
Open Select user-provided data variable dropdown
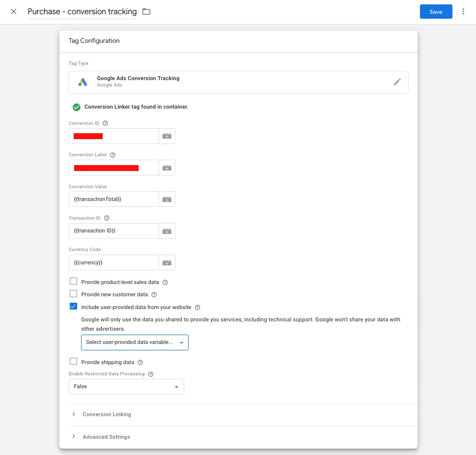tap(135, 342)
